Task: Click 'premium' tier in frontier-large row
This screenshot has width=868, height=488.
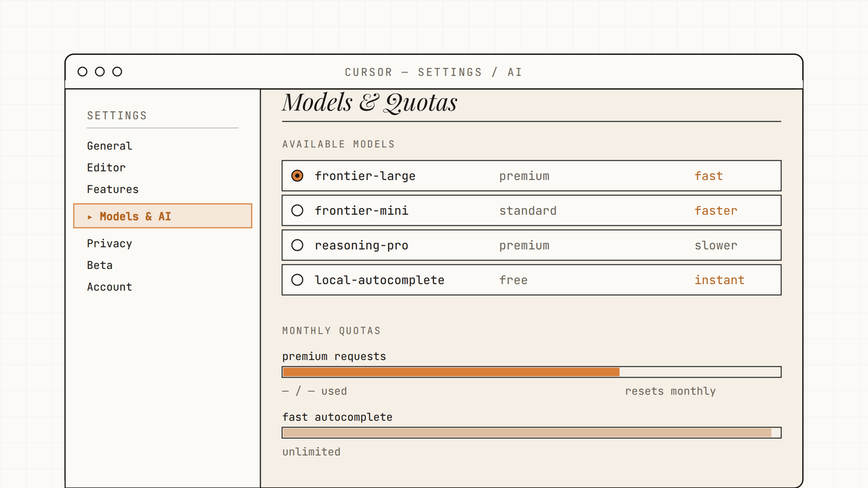Action: (524, 176)
